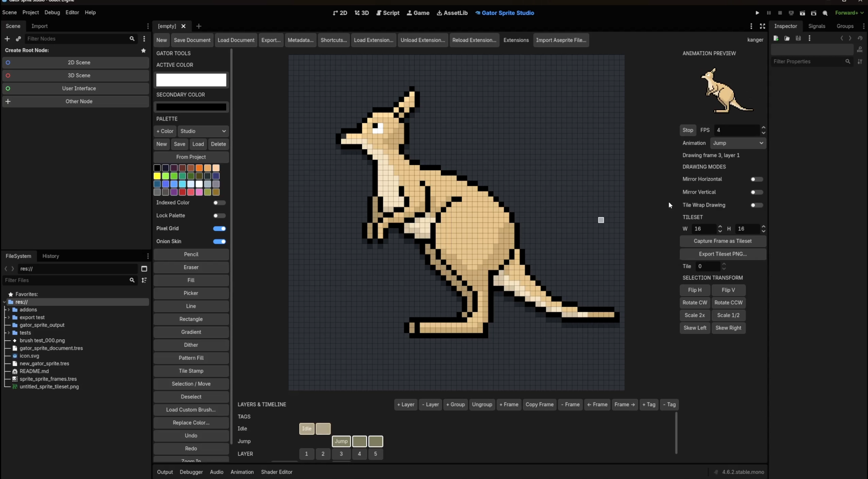Switch to the Signals tab
Viewport: 868px width, 479px height.
pyautogui.click(x=817, y=26)
